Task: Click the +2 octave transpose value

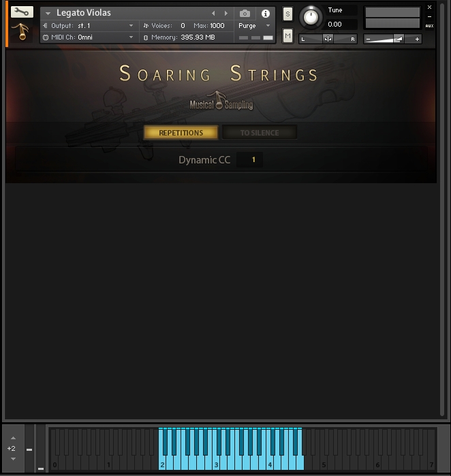Action: [x=11, y=448]
